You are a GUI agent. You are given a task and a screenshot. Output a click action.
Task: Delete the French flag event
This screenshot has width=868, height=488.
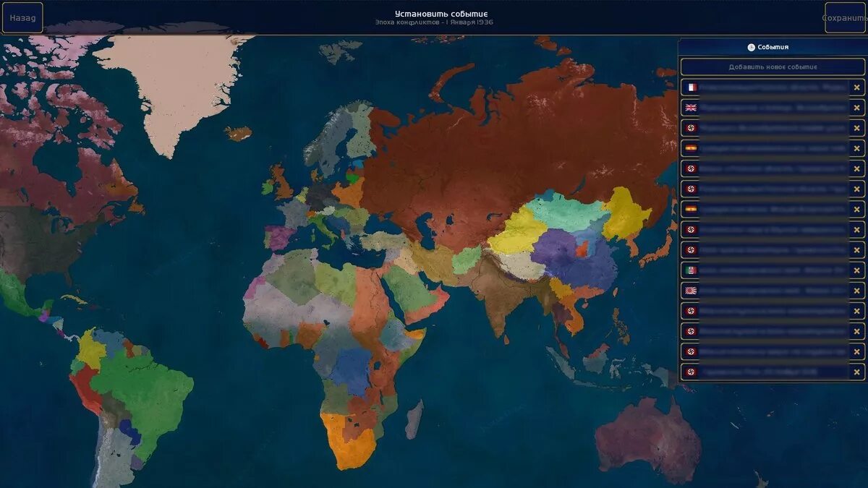coord(857,87)
